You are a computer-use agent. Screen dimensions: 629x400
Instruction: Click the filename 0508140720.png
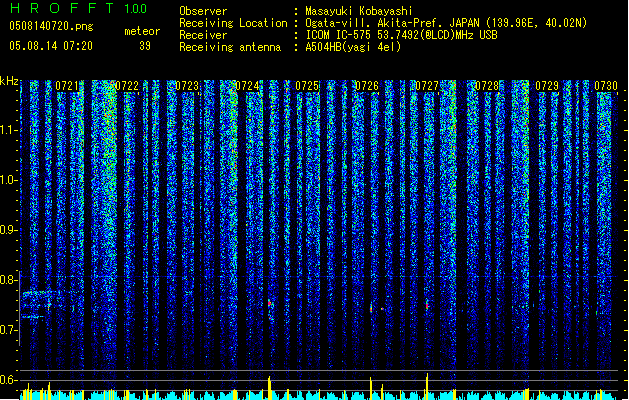tap(51, 27)
